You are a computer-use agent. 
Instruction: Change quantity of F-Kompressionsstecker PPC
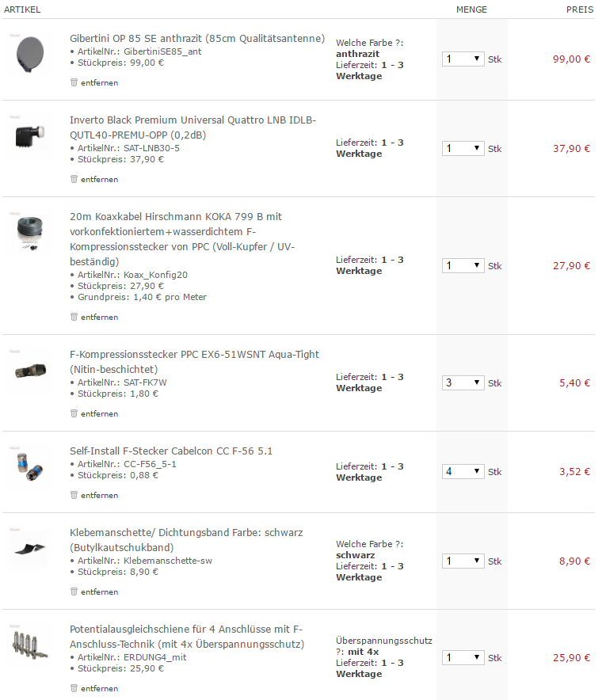click(463, 382)
